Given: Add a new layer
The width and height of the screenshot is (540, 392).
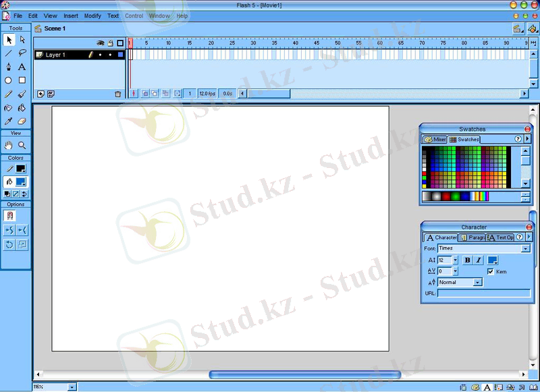Looking at the screenshot, I should pos(40,94).
